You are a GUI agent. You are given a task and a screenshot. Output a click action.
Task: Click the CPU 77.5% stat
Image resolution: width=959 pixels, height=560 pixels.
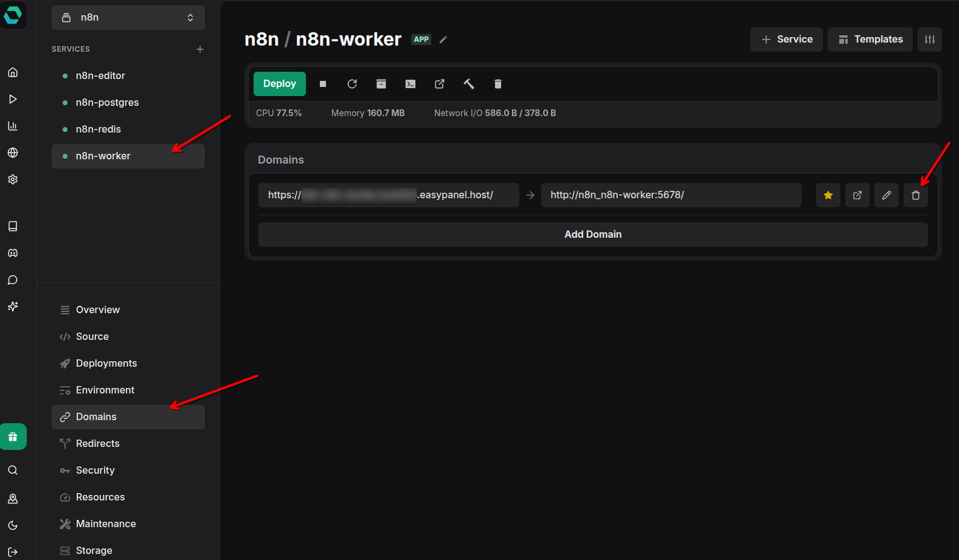point(279,113)
